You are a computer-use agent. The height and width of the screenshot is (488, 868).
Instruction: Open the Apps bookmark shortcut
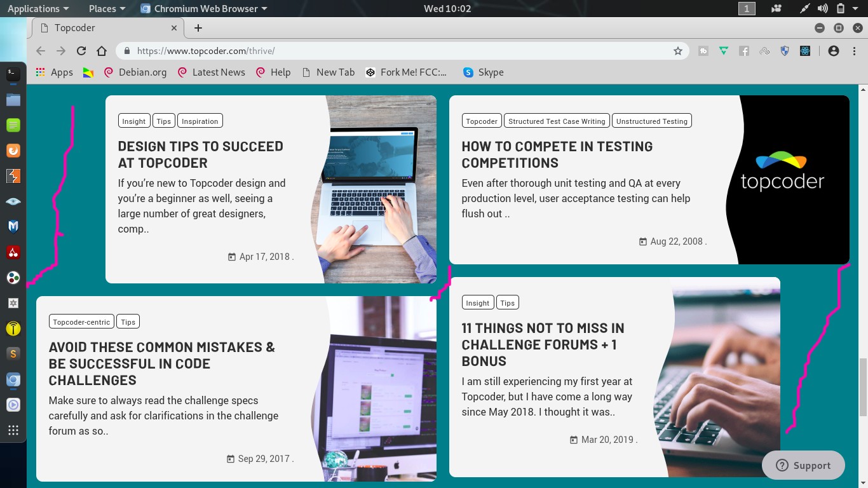(55, 72)
